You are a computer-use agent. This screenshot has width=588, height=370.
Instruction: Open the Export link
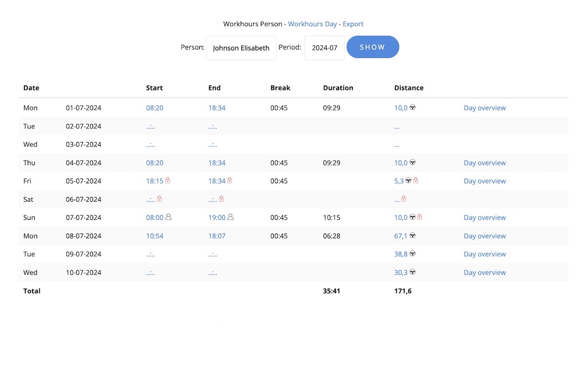click(x=353, y=24)
